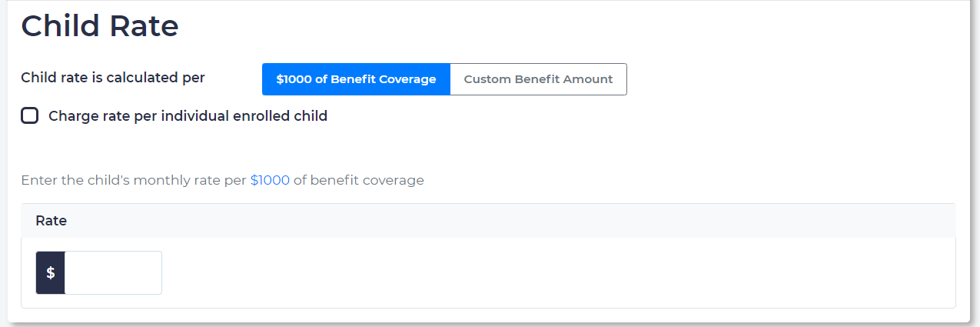Click the Child Rate heading

click(100, 26)
